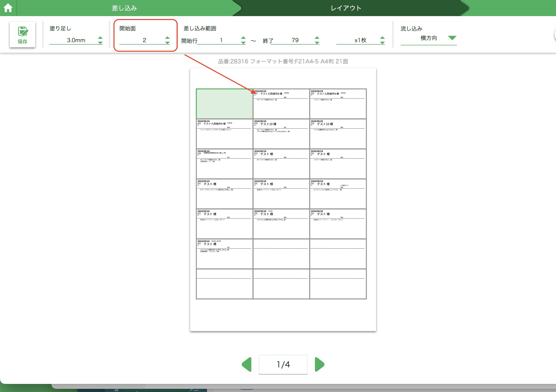The image size is (556, 392).
Task: Switch to the レイアウト tab
Action: click(346, 8)
